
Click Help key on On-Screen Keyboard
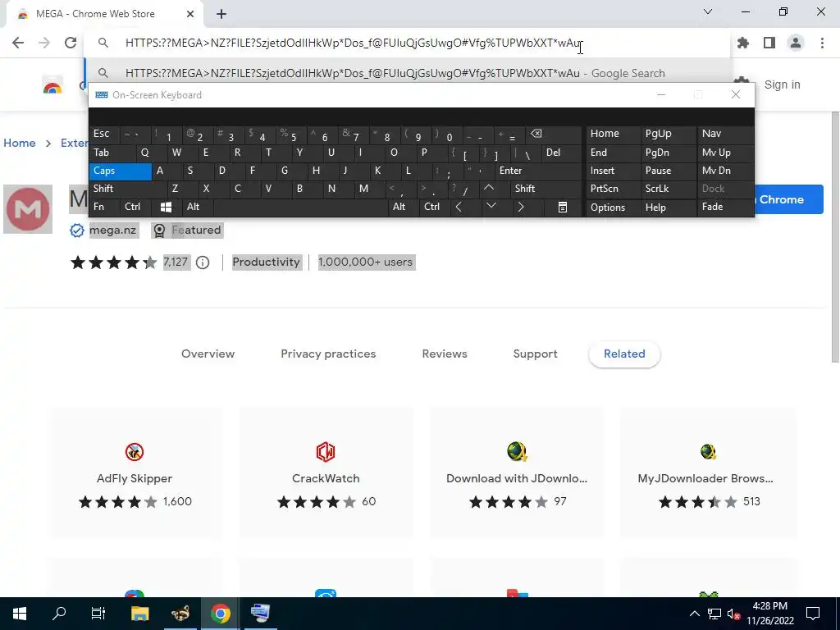coord(668,208)
